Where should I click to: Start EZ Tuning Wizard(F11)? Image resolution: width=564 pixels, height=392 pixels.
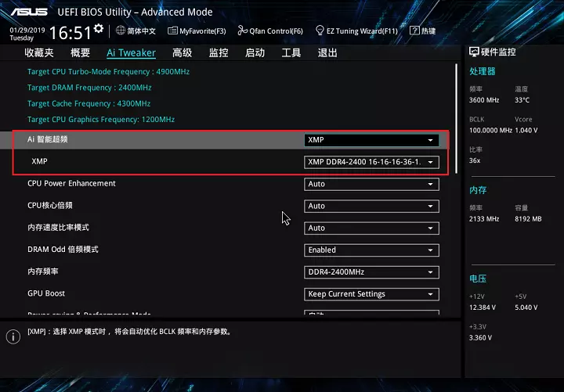point(356,31)
